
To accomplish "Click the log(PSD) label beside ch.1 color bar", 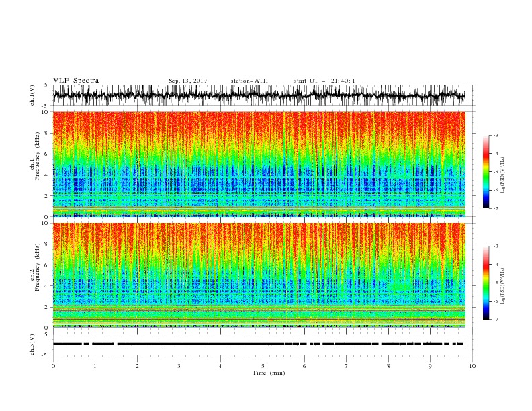I will [x=503, y=175].
